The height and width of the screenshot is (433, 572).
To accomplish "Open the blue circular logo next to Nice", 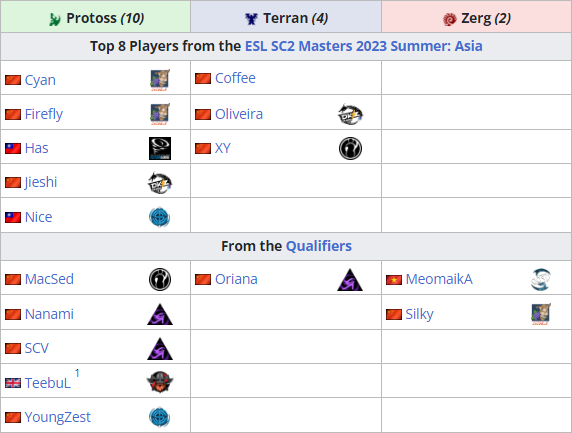I will pyautogui.click(x=159, y=217).
